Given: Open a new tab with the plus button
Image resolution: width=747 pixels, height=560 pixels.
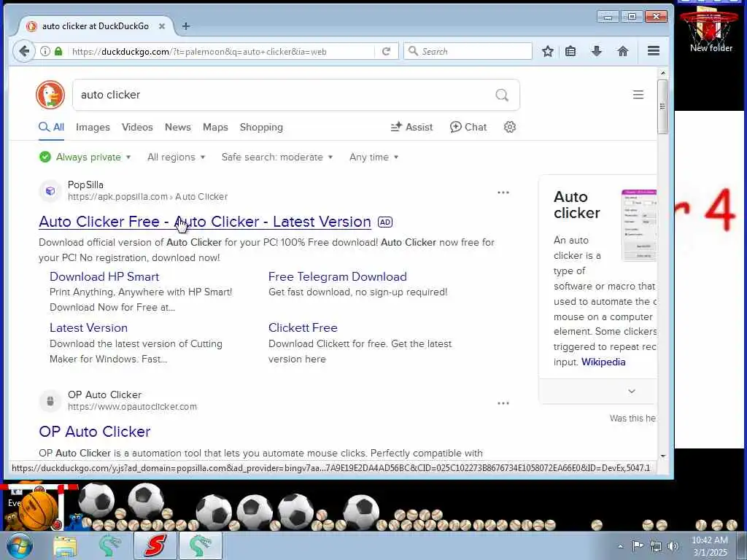Looking at the screenshot, I should click(186, 26).
